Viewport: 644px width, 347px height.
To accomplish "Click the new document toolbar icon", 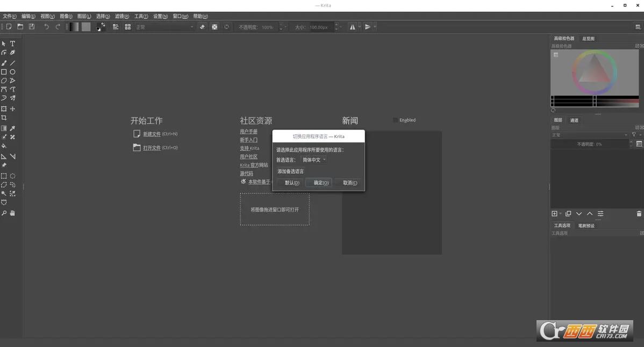I will click(9, 27).
